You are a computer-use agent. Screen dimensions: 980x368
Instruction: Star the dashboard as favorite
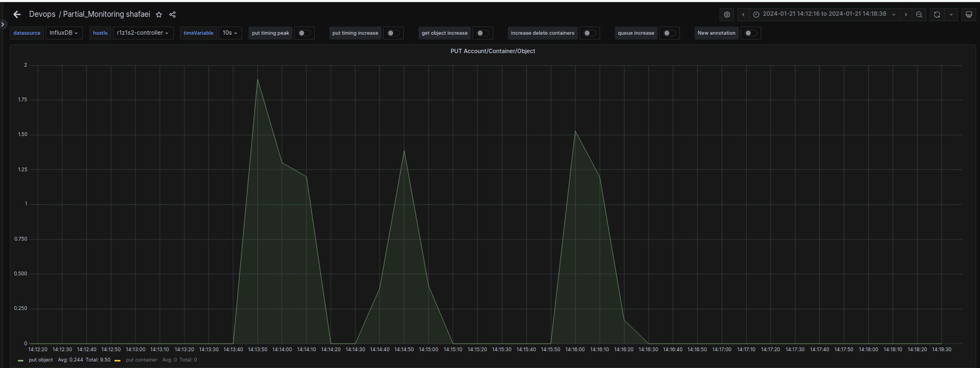[159, 15]
